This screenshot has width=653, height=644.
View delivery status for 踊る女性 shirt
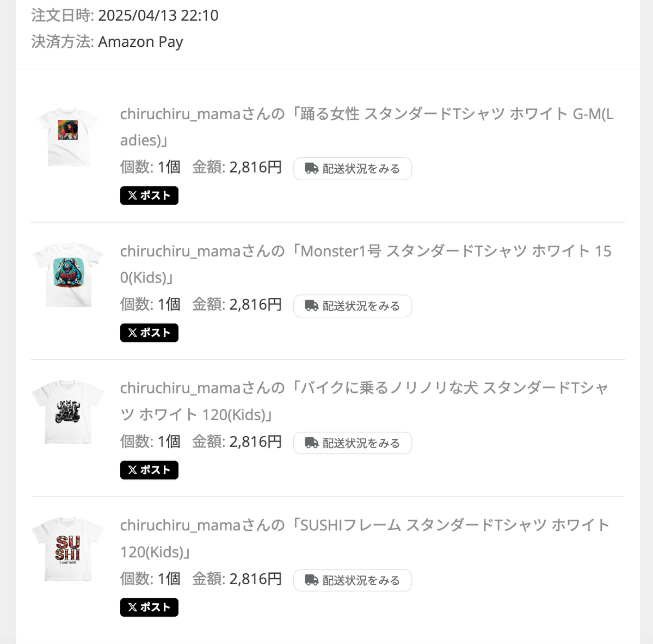pyautogui.click(x=353, y=169)
